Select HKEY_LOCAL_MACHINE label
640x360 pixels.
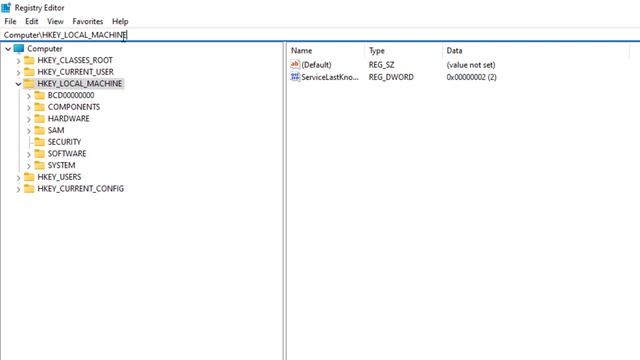click(x=80, y=84)
